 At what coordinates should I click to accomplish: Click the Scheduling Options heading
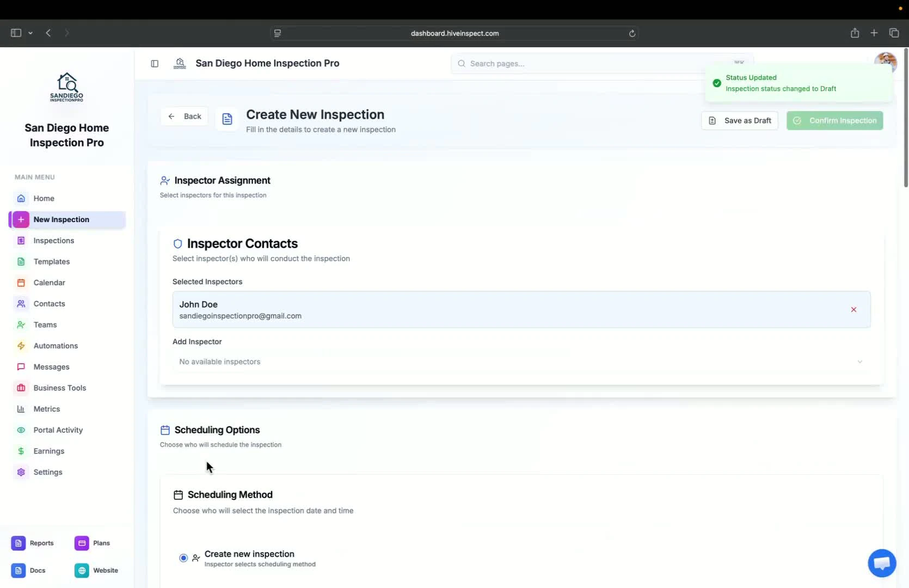[x=217, y=430]
